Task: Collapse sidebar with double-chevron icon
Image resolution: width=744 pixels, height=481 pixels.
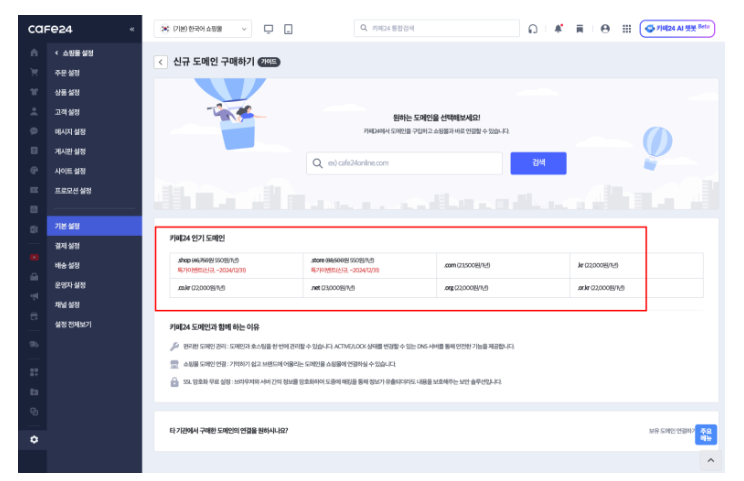Action: pyautogui.click(x=132, y=29)
